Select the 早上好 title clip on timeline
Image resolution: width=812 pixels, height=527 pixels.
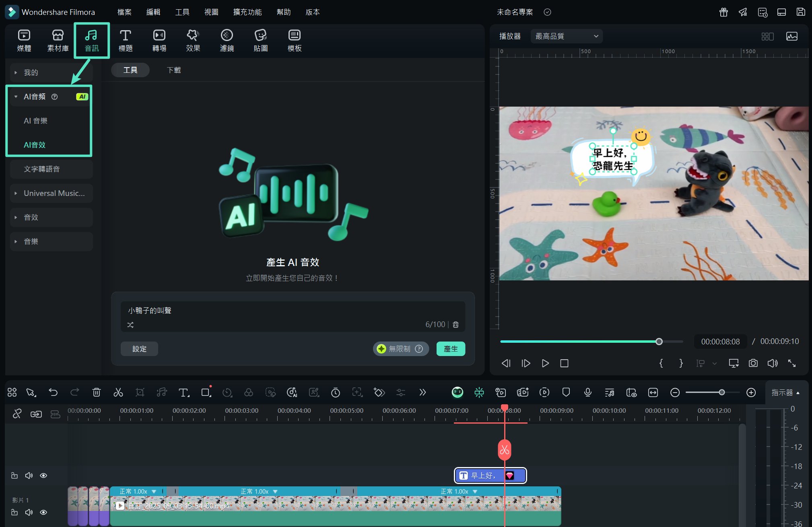click(x=490, y=476)
